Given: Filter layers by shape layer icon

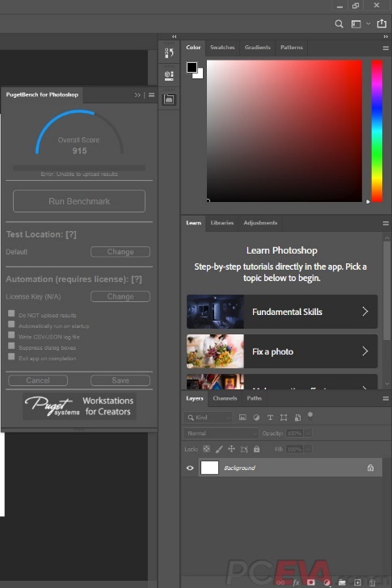Looking at the screenshot, I should [x=284, y=418].
